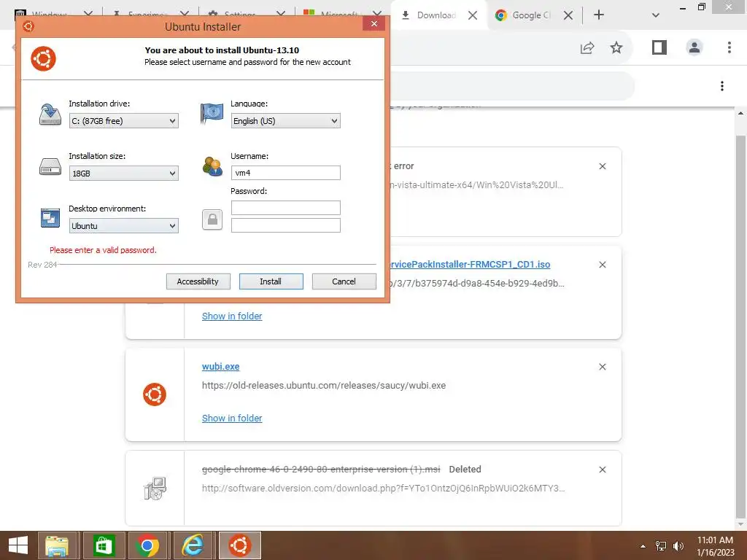Close the Downloads tab
Image resolution: width=747 pixels, height=560 pixels.
473,15
